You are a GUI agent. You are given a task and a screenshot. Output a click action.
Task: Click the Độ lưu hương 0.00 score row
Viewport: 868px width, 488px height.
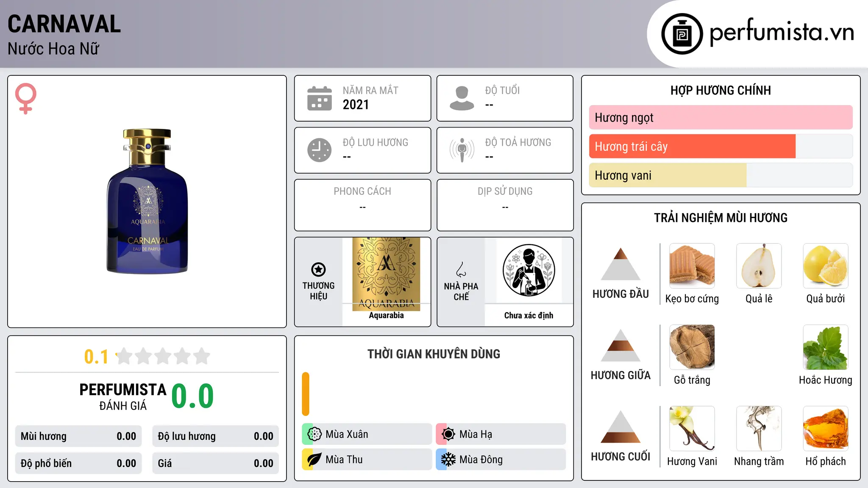click(215, 436)
